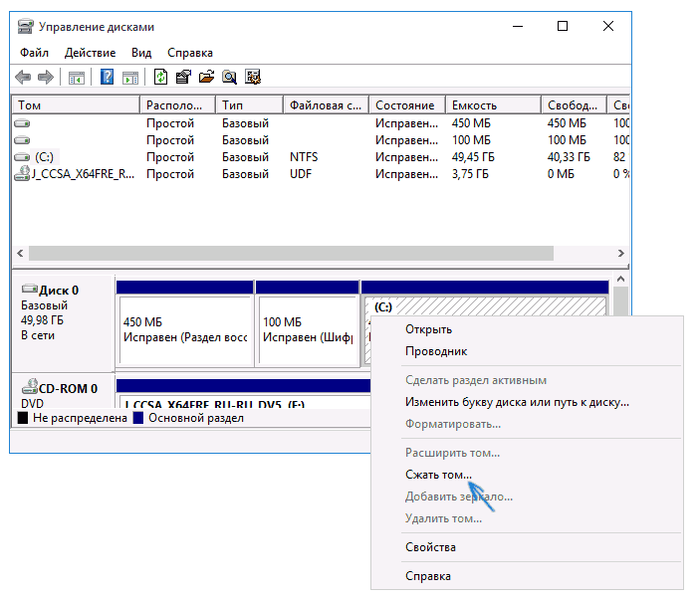Click the 3,75 ГБ capacity cell
The height and width of the screenshot is (599, 700).
(470, 174)
